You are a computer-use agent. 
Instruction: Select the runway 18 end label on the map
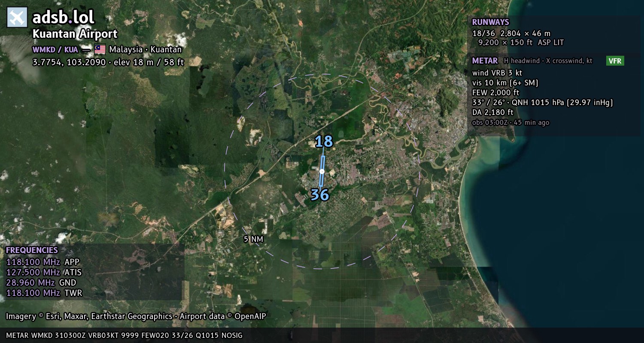click(324, 141)
